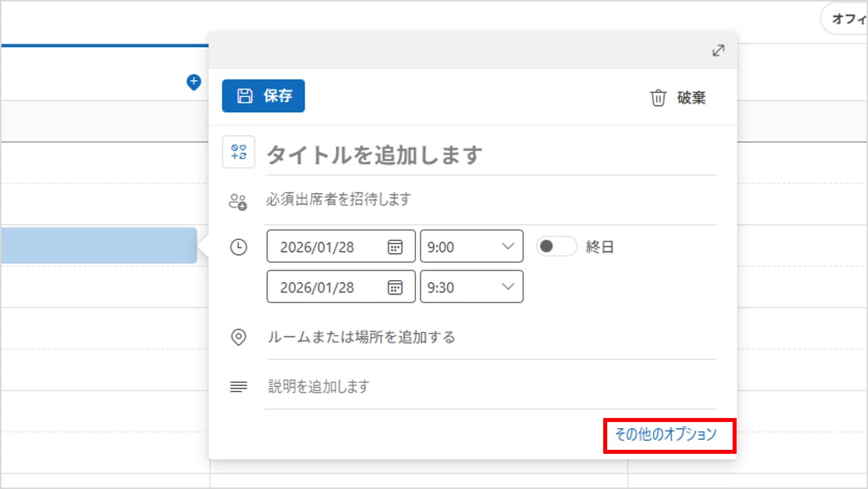Toggle the 終日 all-day switch
The width and height of the screenshot is (868, 489).
[556, 247]
